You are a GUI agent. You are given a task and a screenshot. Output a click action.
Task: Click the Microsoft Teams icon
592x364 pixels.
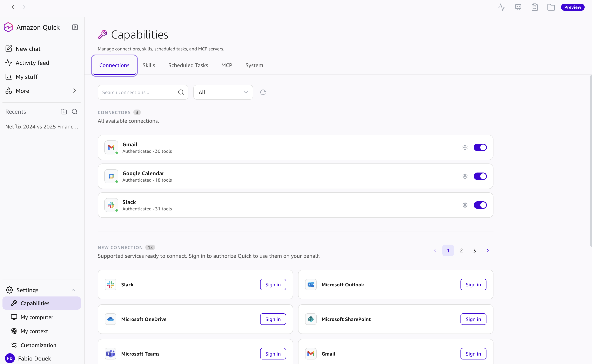[x=110, y=354]
